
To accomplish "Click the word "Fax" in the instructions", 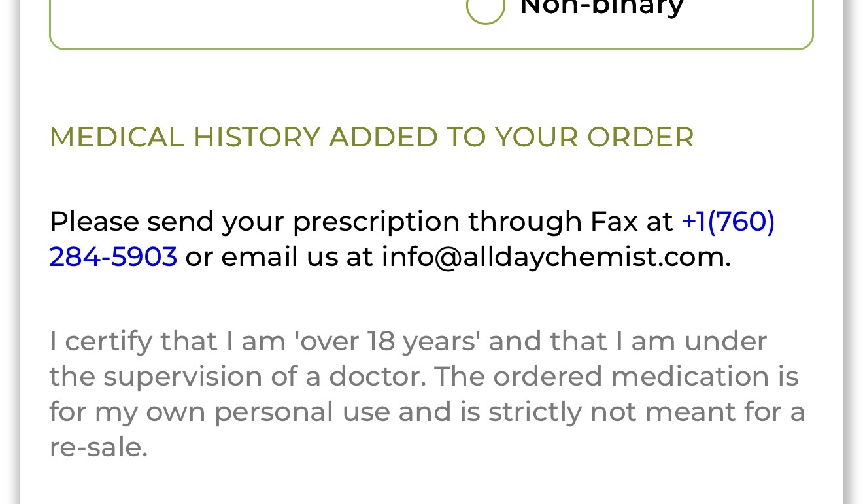I will pyautogui.click(x=613, y=222).
